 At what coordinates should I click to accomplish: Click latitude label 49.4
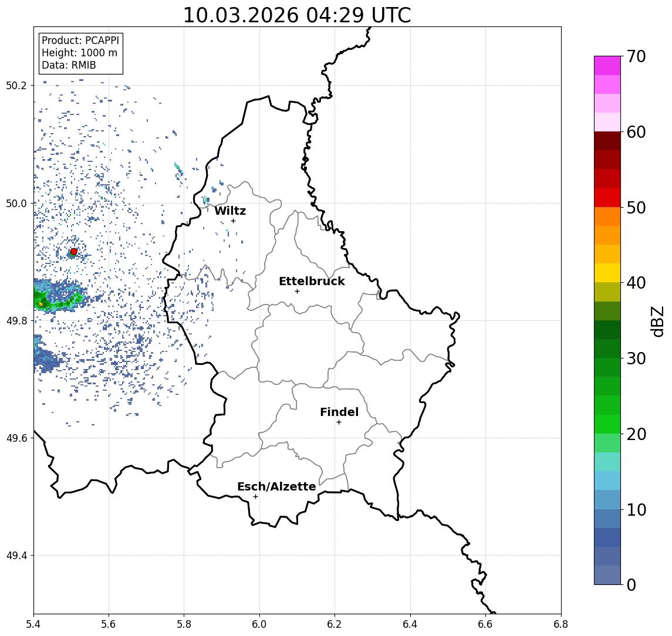16,556
